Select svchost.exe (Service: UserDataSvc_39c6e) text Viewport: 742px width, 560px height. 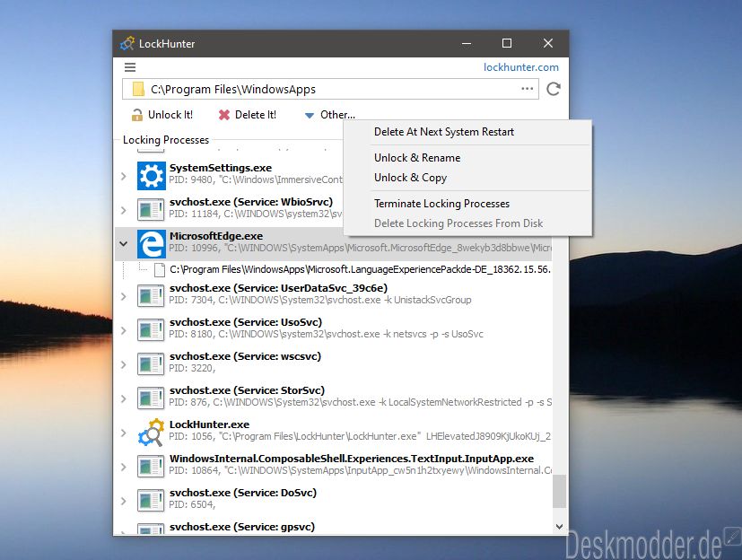(278, 288)
